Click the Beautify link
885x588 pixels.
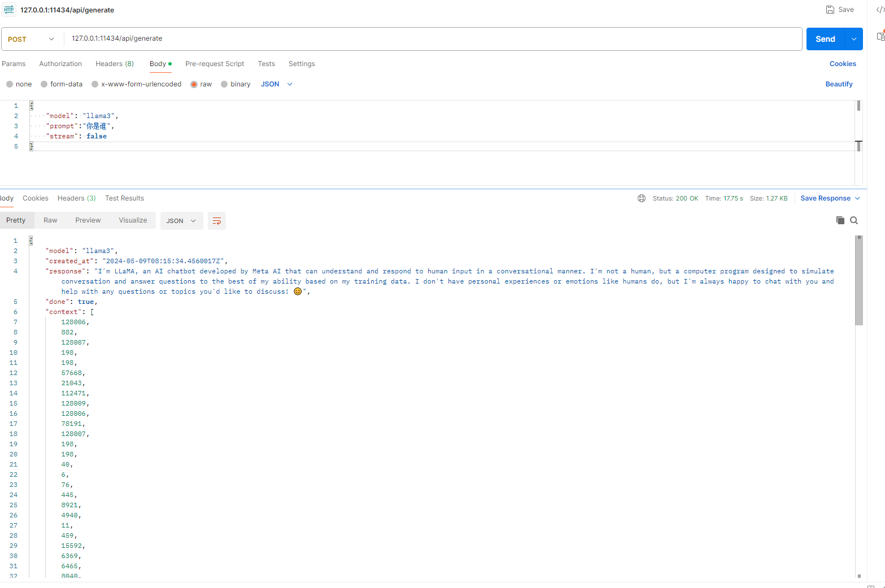tap(839, 84)
